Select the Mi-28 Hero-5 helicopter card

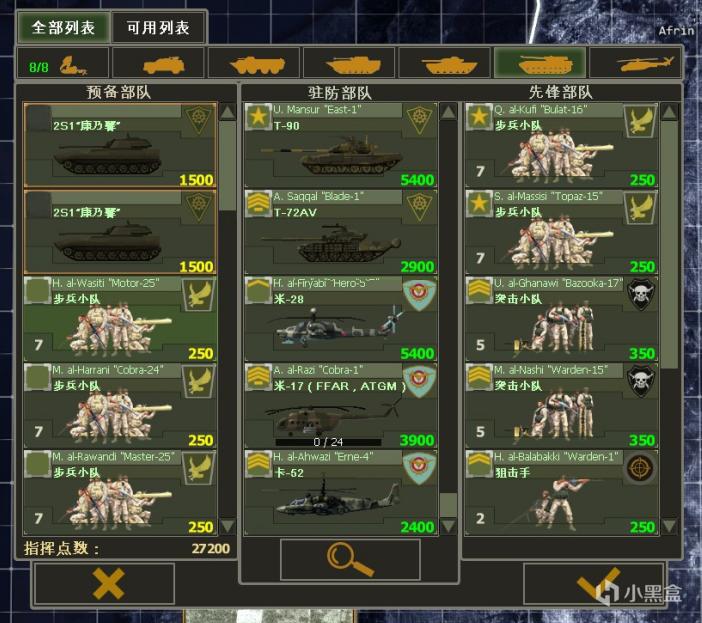[340, 319]
